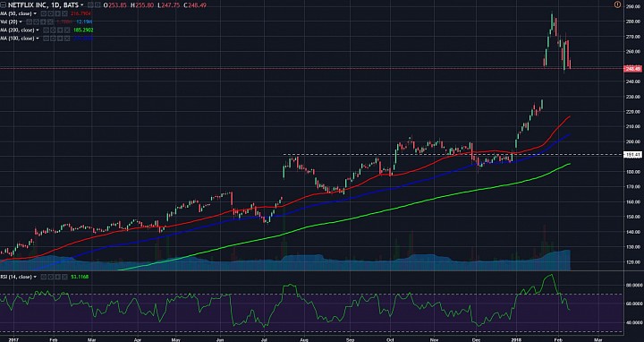
Task: Click the high value 255.80
Action: (x=145, y=5)
